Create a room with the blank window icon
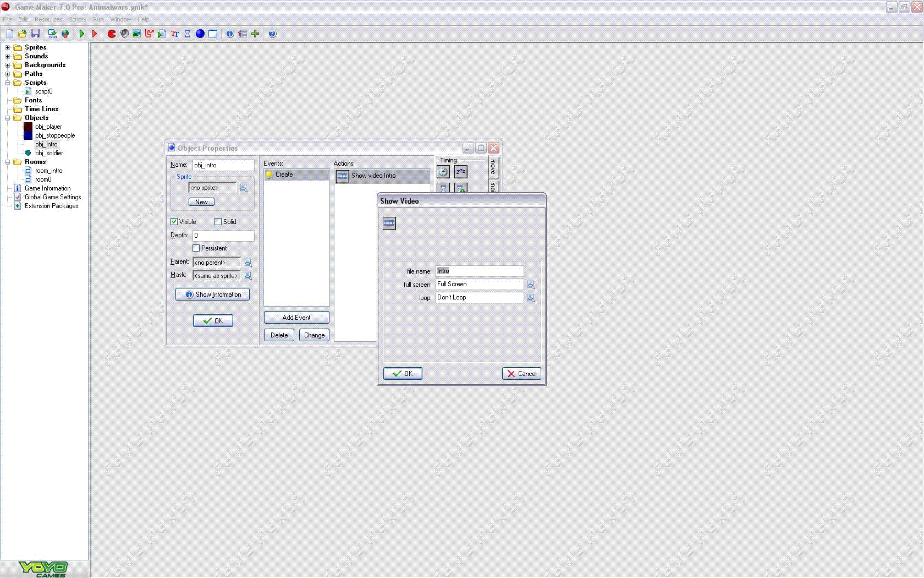 [x=213, y=34]
